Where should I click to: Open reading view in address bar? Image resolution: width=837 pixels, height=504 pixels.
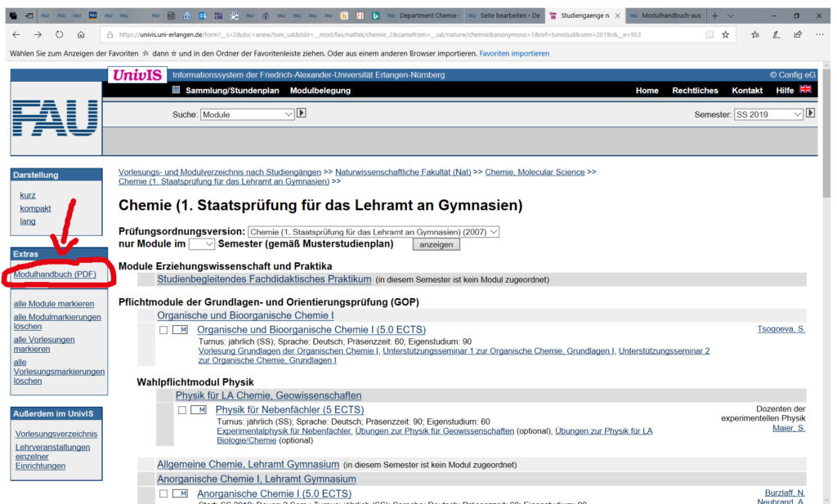pos(709,34)
